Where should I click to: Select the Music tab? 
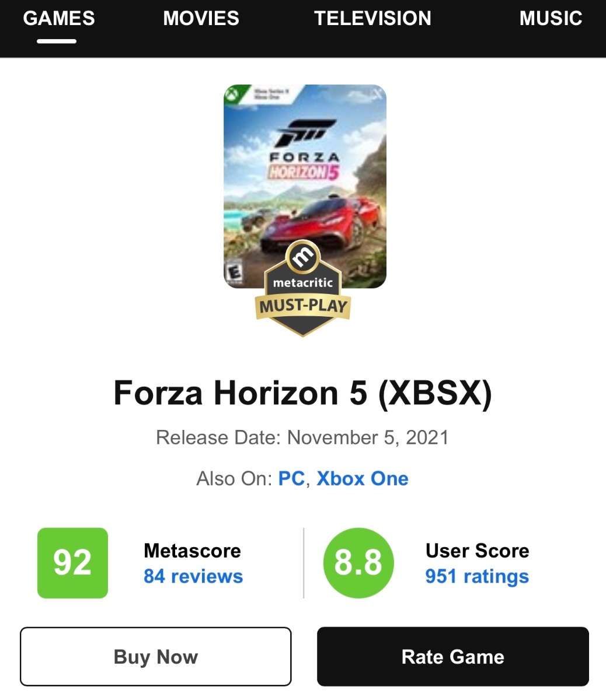(x=551, y=18)
